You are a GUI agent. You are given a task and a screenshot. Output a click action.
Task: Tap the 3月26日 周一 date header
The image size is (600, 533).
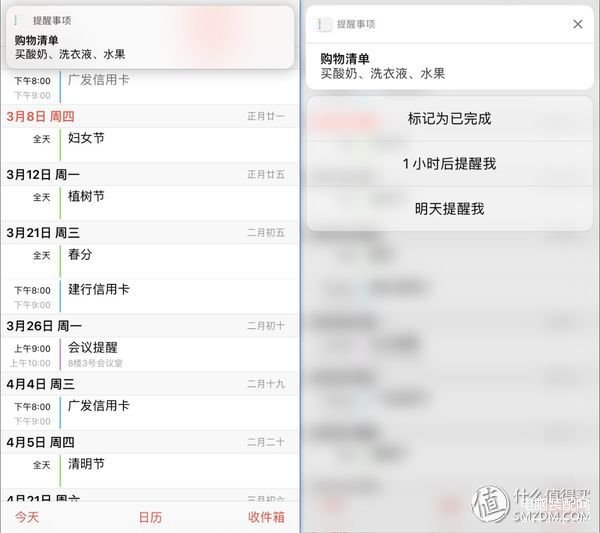pyautogui.click(x=150, y=326)
